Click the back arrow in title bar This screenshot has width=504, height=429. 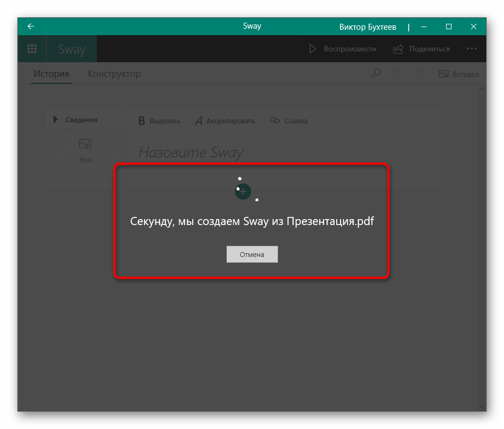31,27
